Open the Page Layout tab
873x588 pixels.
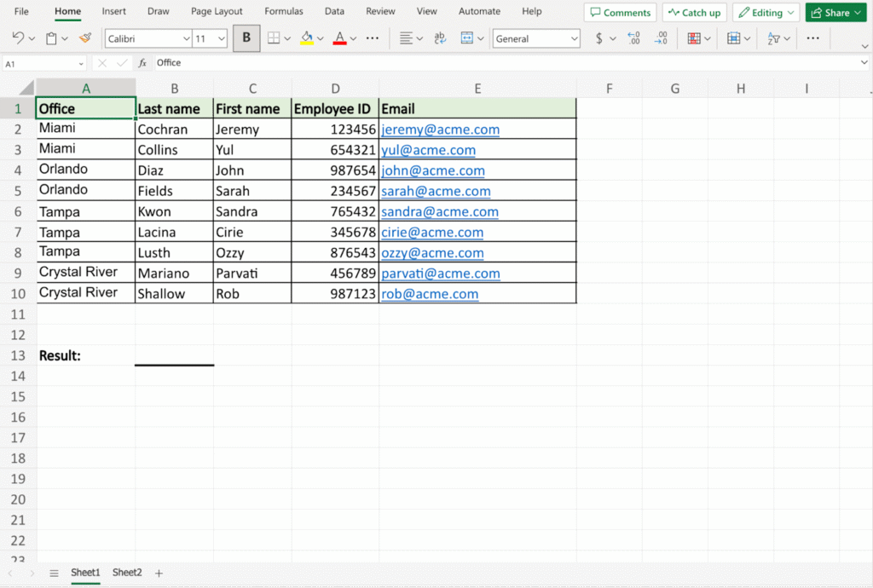pos(217,11)
